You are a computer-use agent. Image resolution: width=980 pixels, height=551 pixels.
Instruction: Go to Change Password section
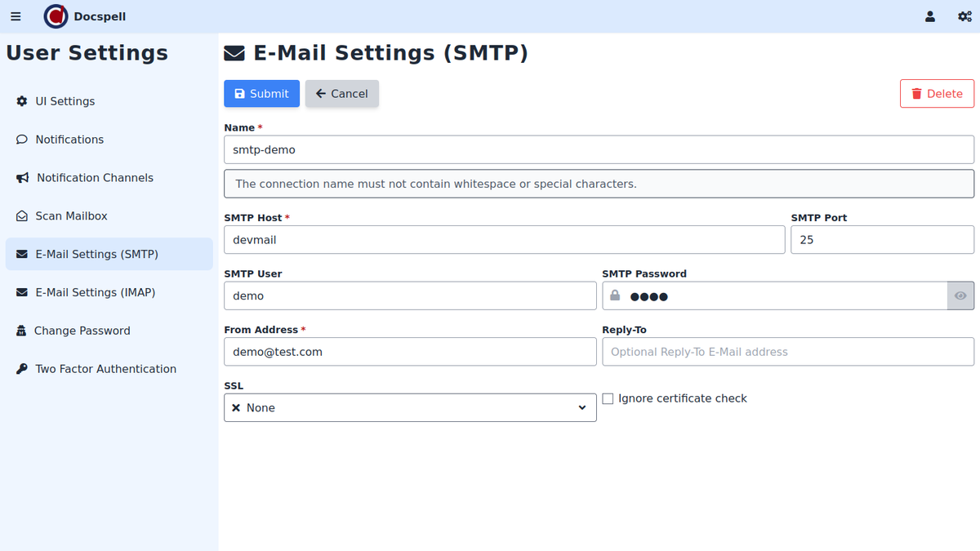pos(82,331)
